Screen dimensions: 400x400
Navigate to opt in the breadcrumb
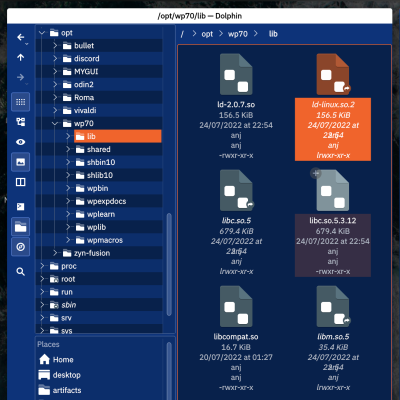pos(207,34)
